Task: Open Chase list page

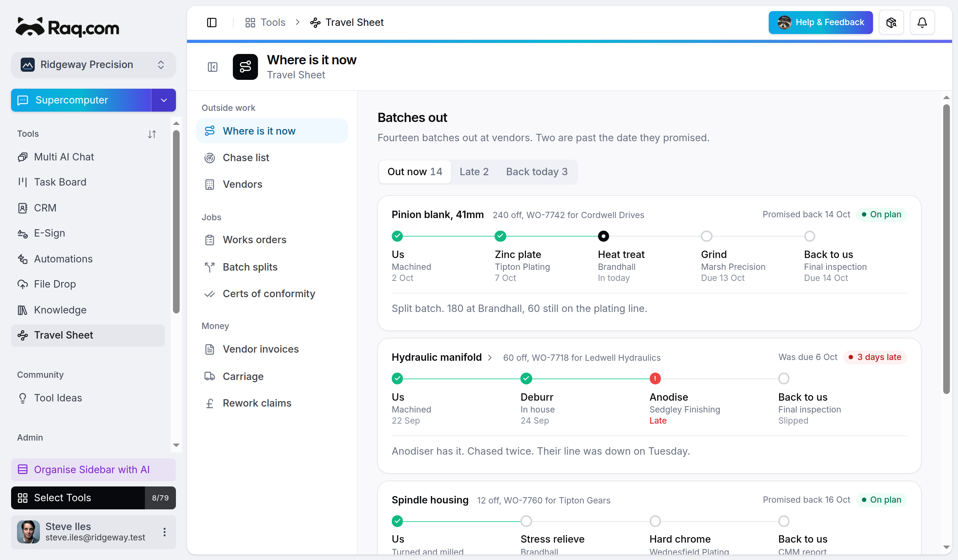Action: point(272,157)
